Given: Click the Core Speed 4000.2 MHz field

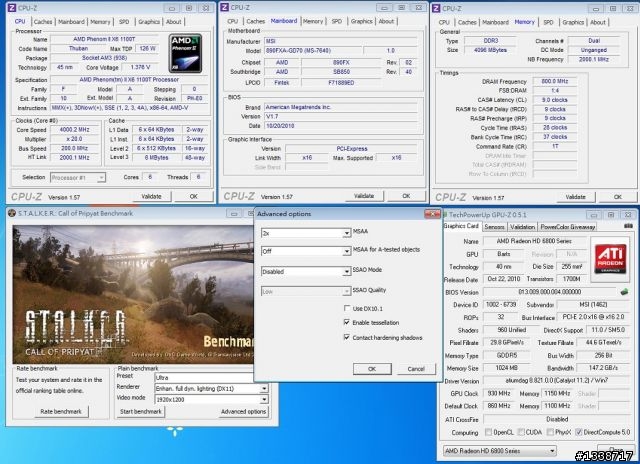Looking at the screenshot, I should 75,130.
